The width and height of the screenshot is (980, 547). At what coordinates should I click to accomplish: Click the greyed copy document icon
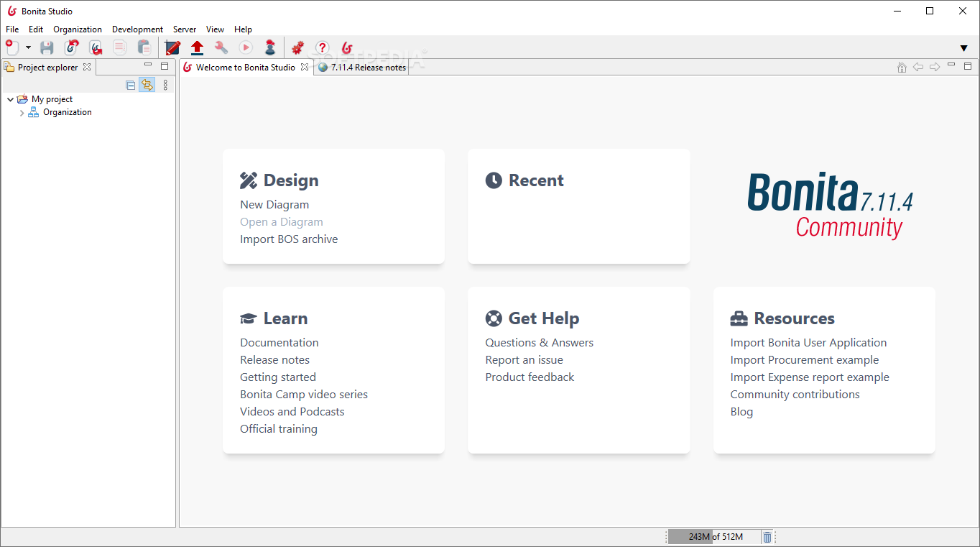click(120, 47)
